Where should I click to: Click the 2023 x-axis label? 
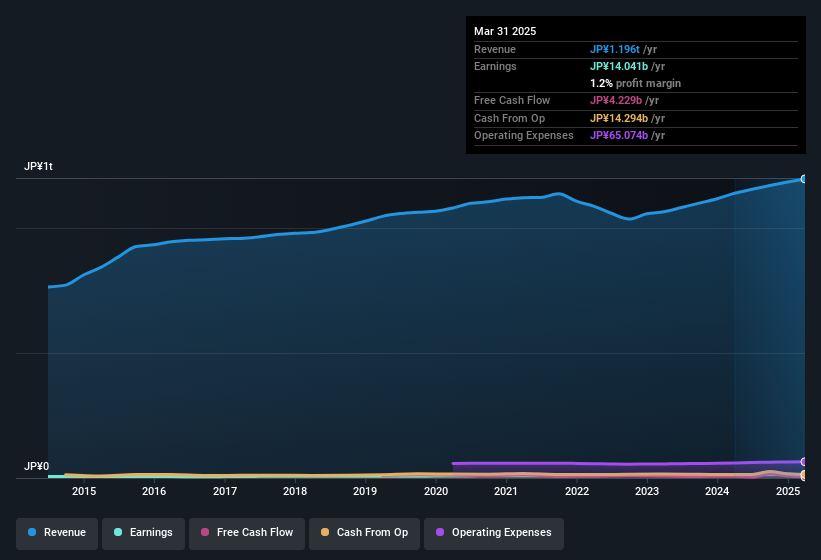point(647,491)
